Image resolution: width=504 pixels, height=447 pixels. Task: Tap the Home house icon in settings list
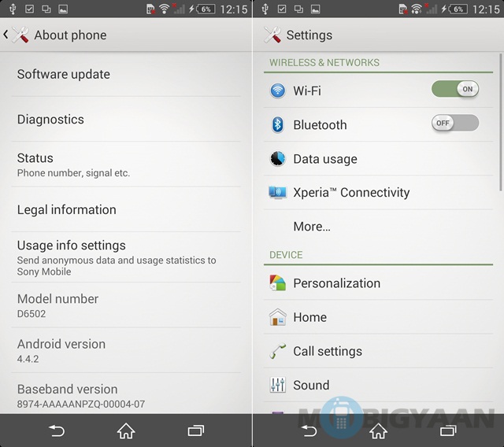coord(277,317)
